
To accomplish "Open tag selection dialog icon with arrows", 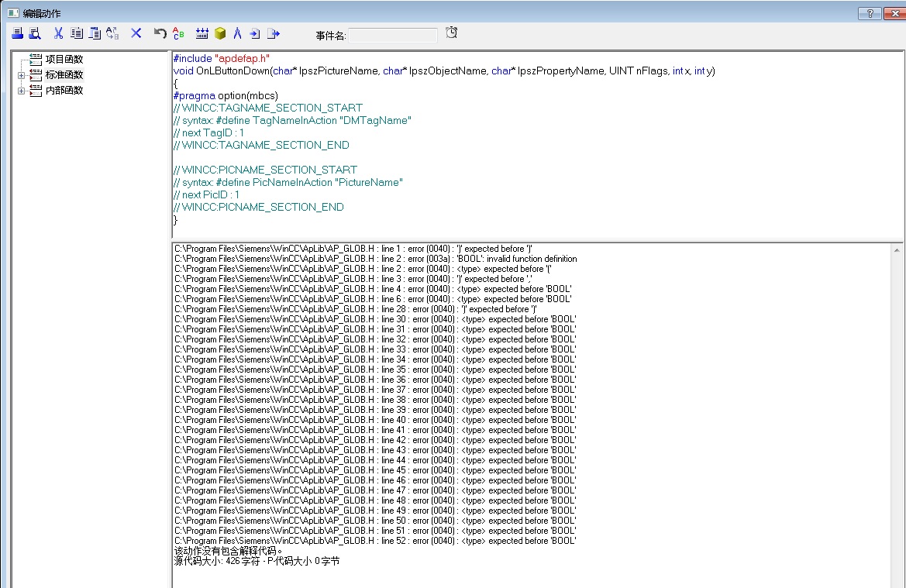I will [x=202, y=33].
